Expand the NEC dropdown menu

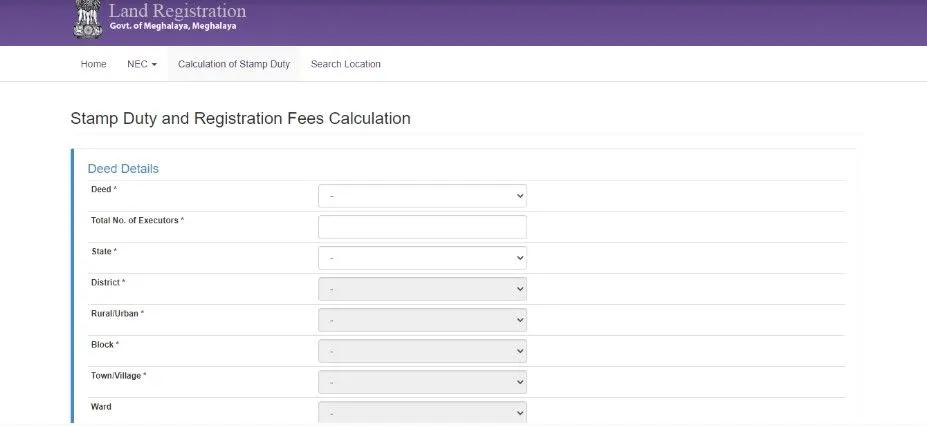click(x=142, y=64)
